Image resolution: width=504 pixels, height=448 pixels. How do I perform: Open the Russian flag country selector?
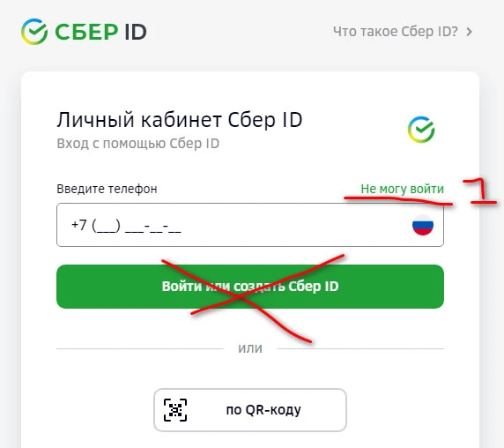click(x=423, y=225)
